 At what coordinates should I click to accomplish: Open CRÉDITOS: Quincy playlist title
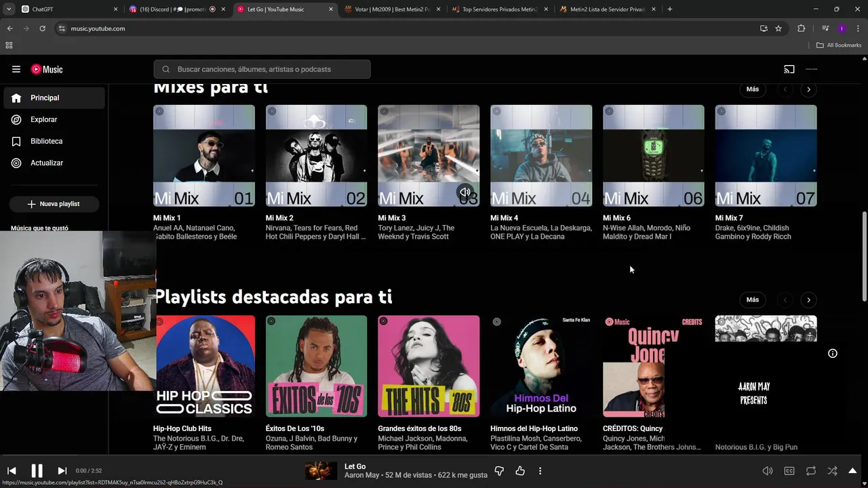point(633,428)
